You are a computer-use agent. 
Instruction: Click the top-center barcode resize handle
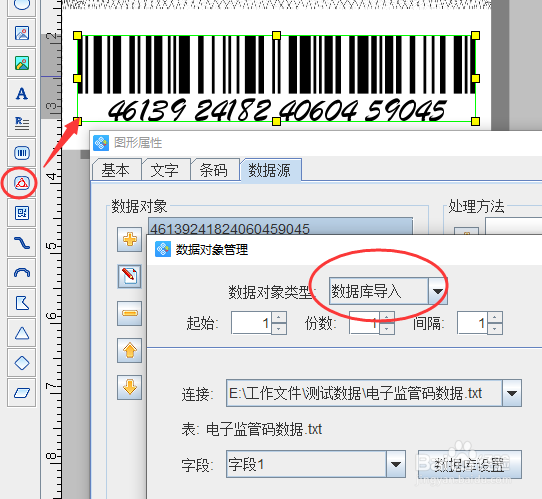276,35
